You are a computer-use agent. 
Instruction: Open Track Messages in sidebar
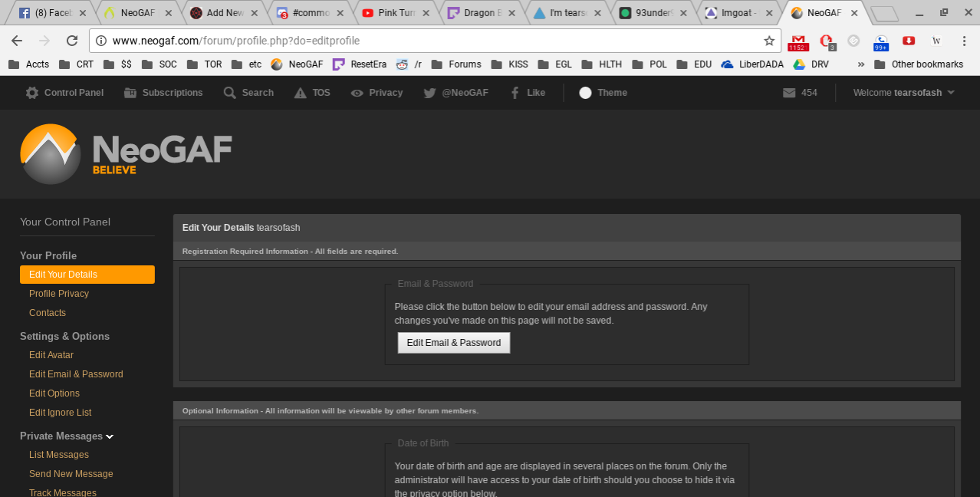click(x=63, y=493)
